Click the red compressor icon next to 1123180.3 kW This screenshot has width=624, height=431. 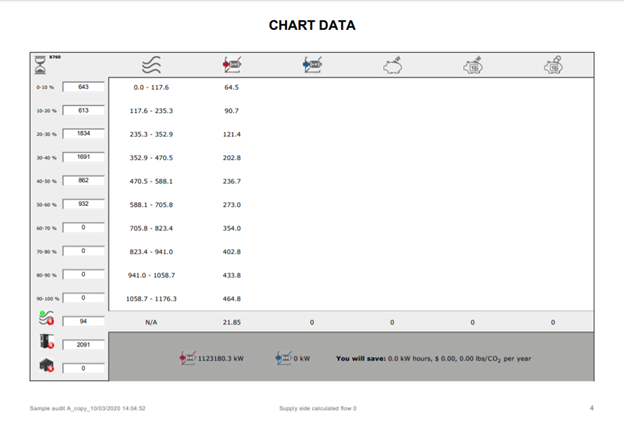(187, 358)
